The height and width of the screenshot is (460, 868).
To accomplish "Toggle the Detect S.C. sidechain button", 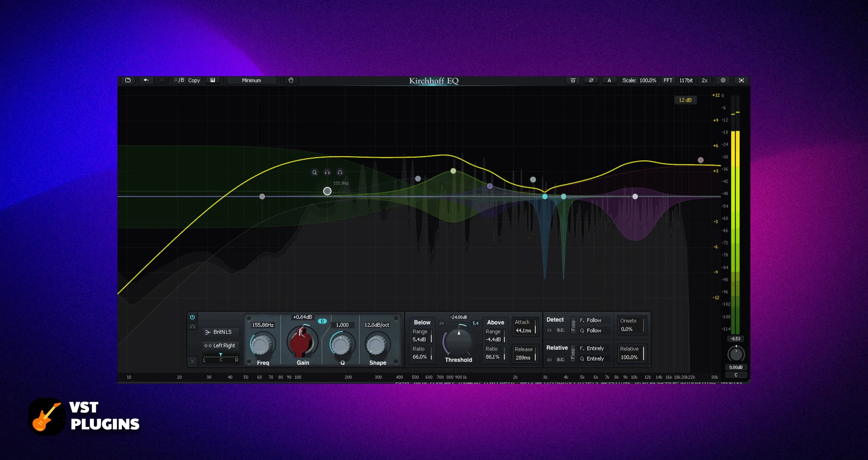I will coord(560,330).
